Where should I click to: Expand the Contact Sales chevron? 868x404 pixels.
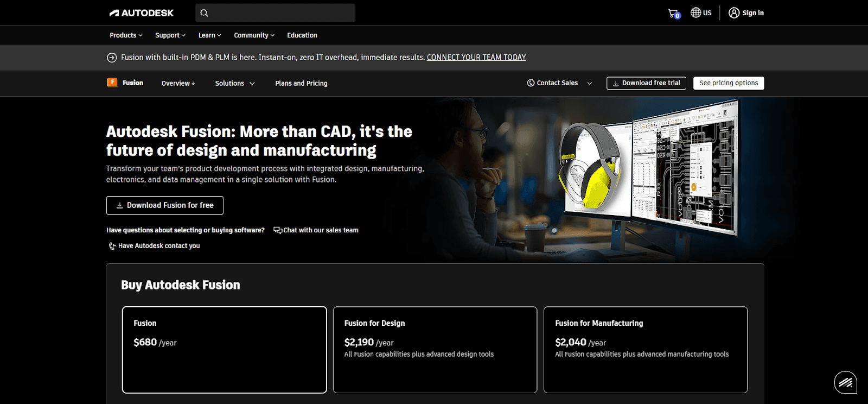pyautogui.click(x=590, y=83)
